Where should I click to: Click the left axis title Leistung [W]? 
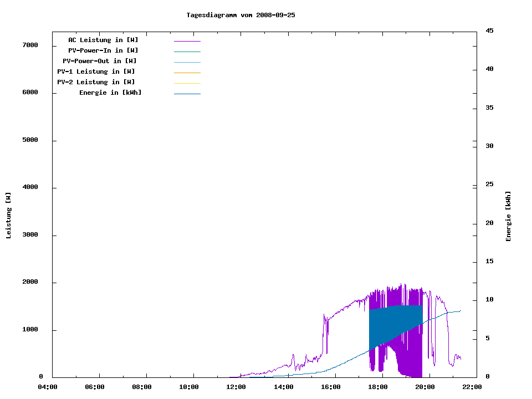pyautogui.click(x=8, y=216)
